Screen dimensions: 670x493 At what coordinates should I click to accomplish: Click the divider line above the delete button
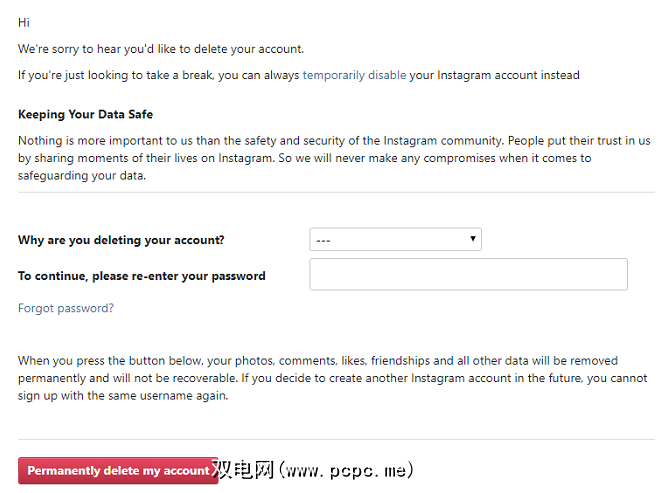point(335,439)
